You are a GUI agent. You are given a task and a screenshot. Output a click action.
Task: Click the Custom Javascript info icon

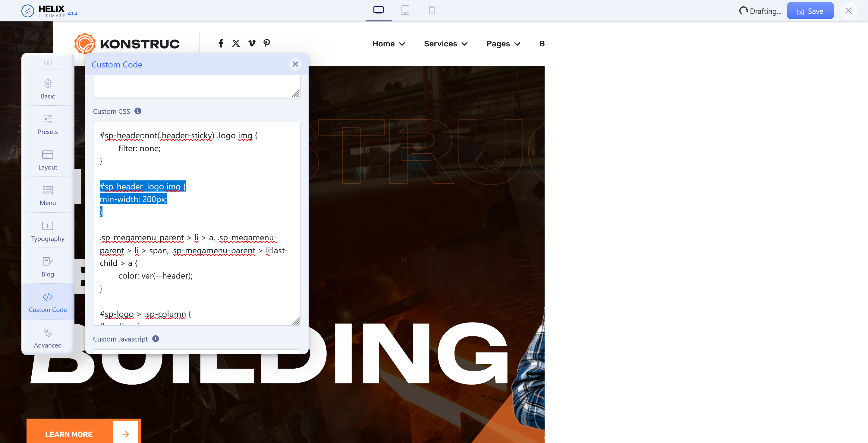(155, 338)
